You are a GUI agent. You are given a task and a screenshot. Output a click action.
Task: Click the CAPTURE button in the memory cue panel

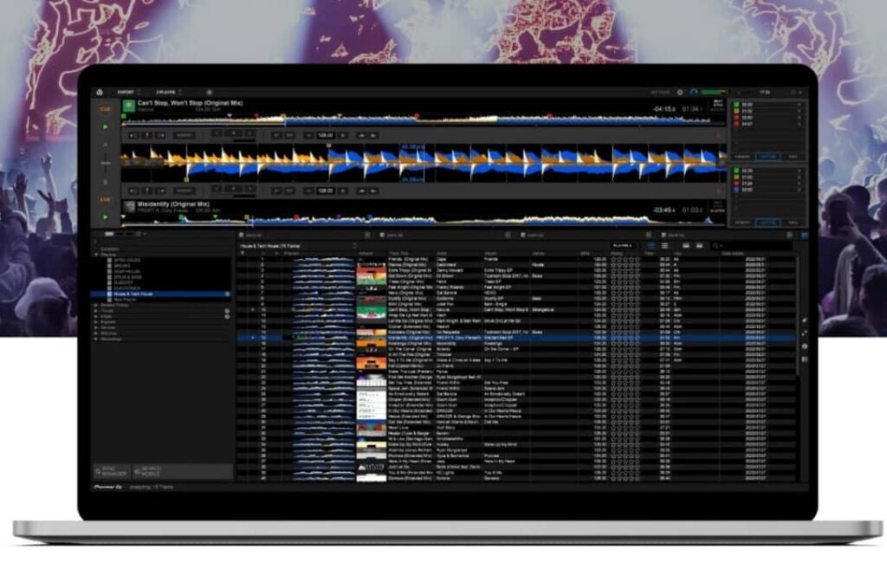click(767, 156)
